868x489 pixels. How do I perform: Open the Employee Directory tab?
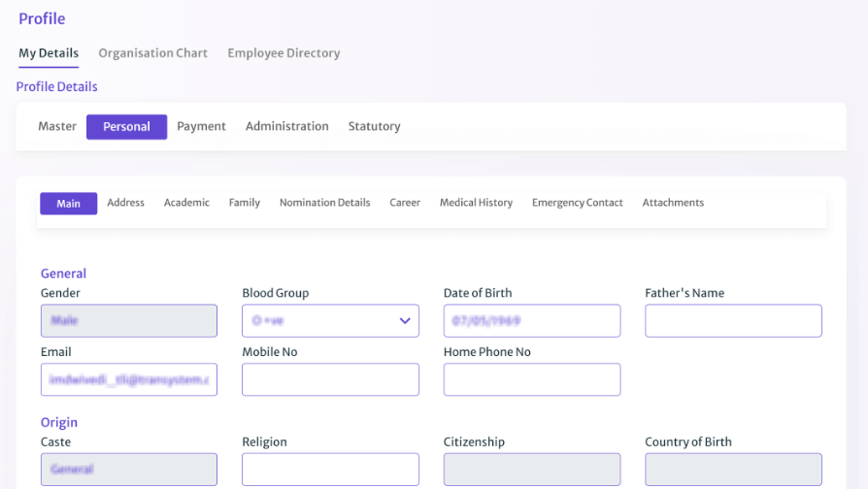284,53
